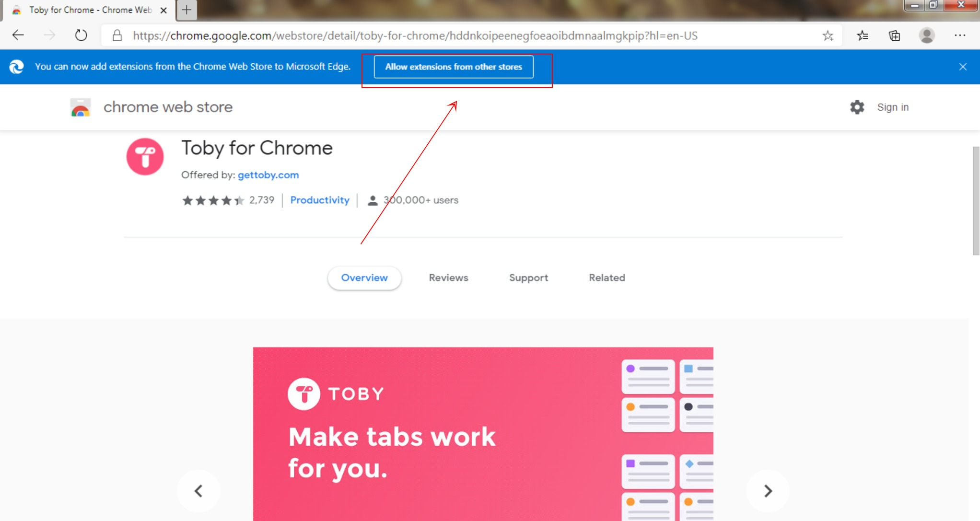Image resolution: width=980 pixels, height=521 pixels.
Task: Click the Edge logo in the banner
Action: (x=17, y=67)
